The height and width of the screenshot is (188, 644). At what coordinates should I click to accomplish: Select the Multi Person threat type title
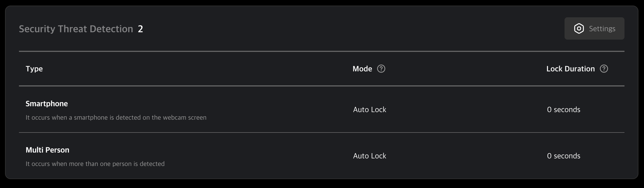point(47,150)
